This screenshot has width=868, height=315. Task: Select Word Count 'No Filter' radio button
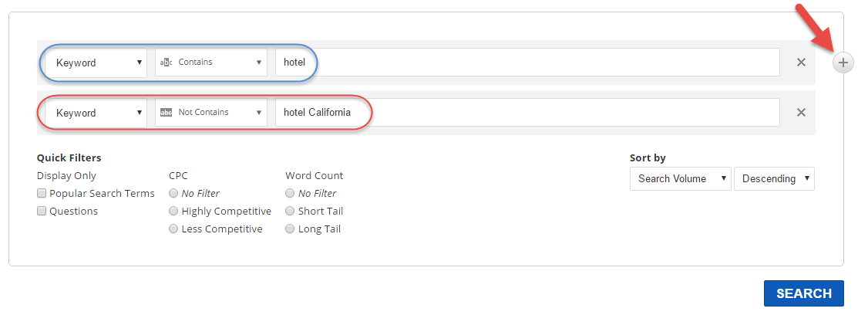pyautogui.click(x=291, y=194)
